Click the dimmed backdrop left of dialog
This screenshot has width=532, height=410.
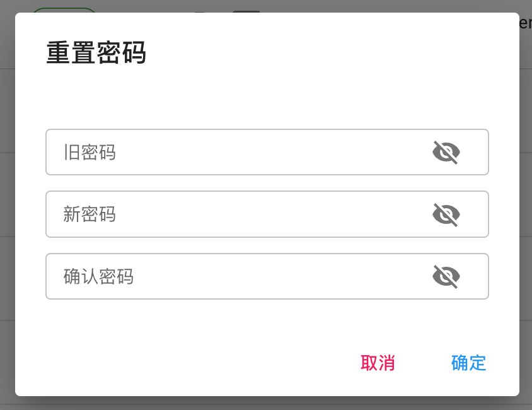click(x=7, y=204)
